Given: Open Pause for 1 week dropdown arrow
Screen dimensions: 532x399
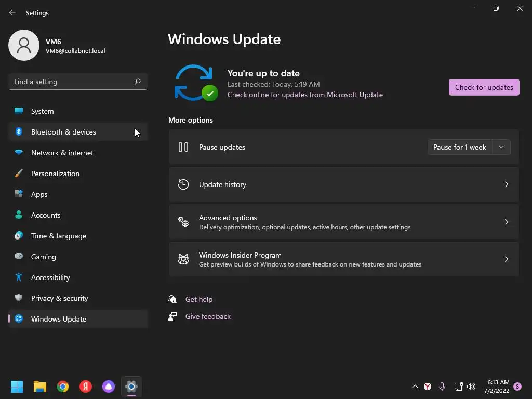Looking at the screenshot, I should coord(501,147).
